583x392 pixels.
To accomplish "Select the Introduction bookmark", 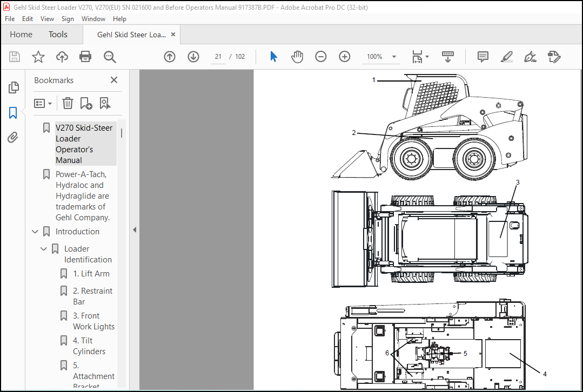I will (x=77, y=232).
